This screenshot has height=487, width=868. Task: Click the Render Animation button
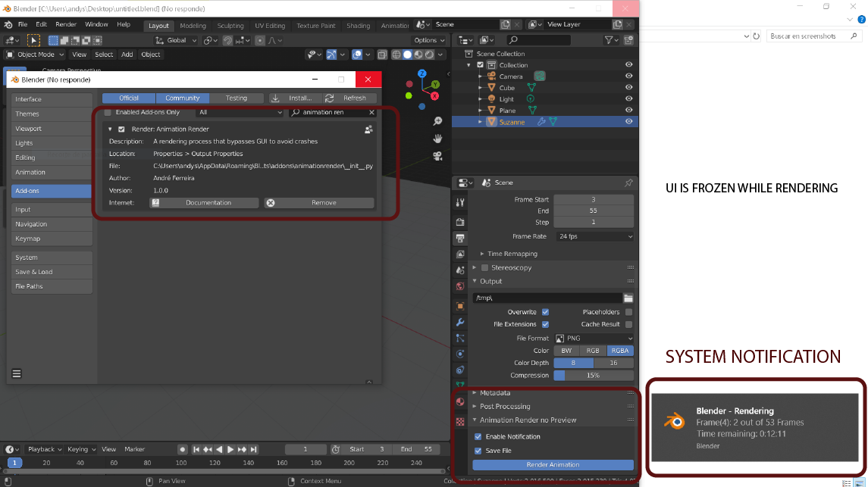[x=553, y=465]
